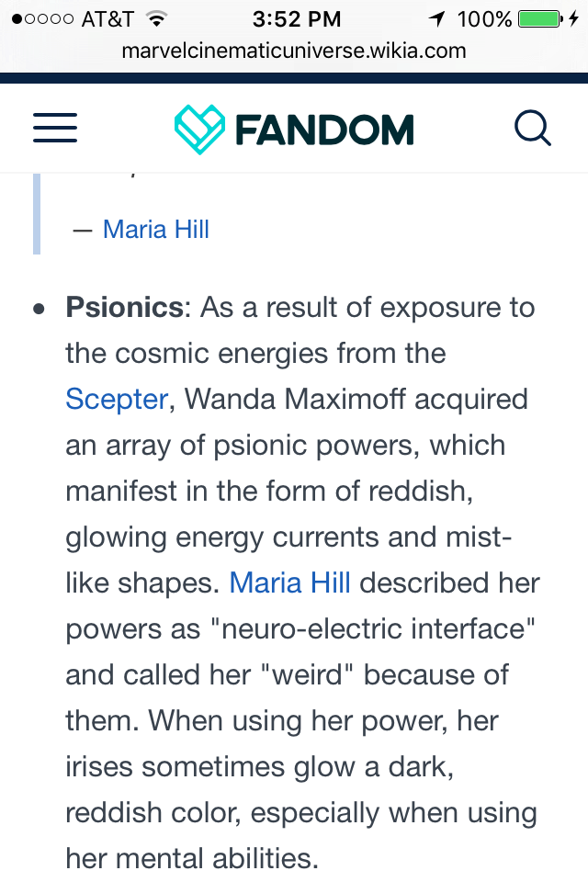588x882 pixels.
Task: Open Maria Hill link under the quote
Action: click(156, 230)
